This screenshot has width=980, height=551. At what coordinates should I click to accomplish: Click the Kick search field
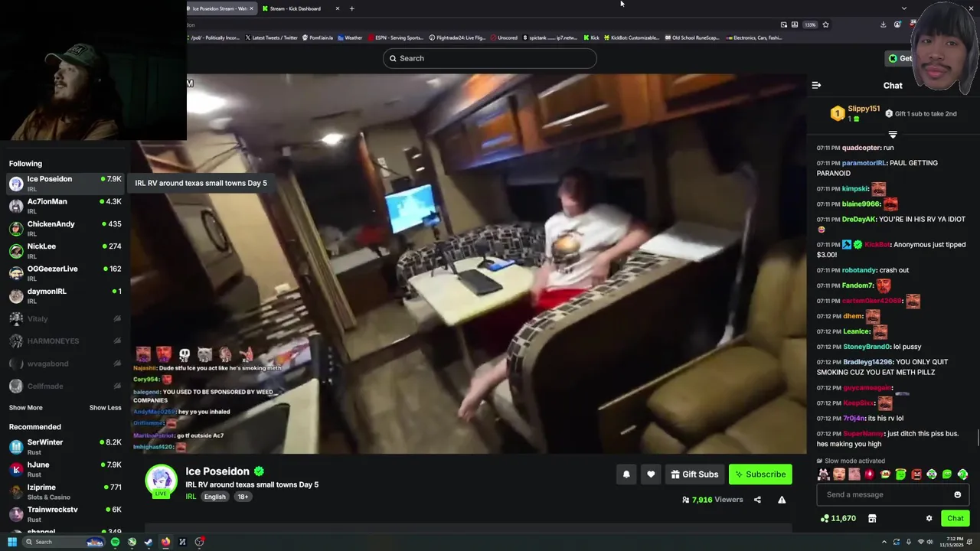490,58
